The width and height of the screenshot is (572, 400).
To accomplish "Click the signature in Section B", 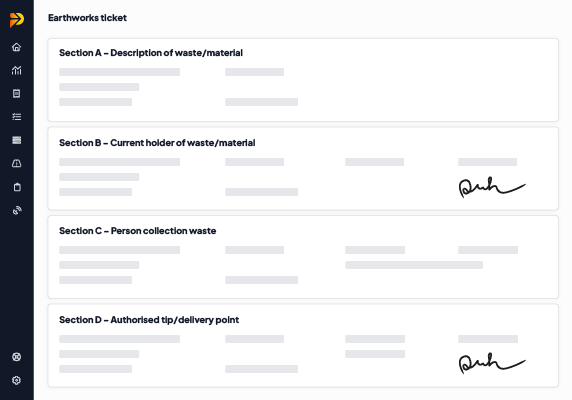I will tap(492, 187).
